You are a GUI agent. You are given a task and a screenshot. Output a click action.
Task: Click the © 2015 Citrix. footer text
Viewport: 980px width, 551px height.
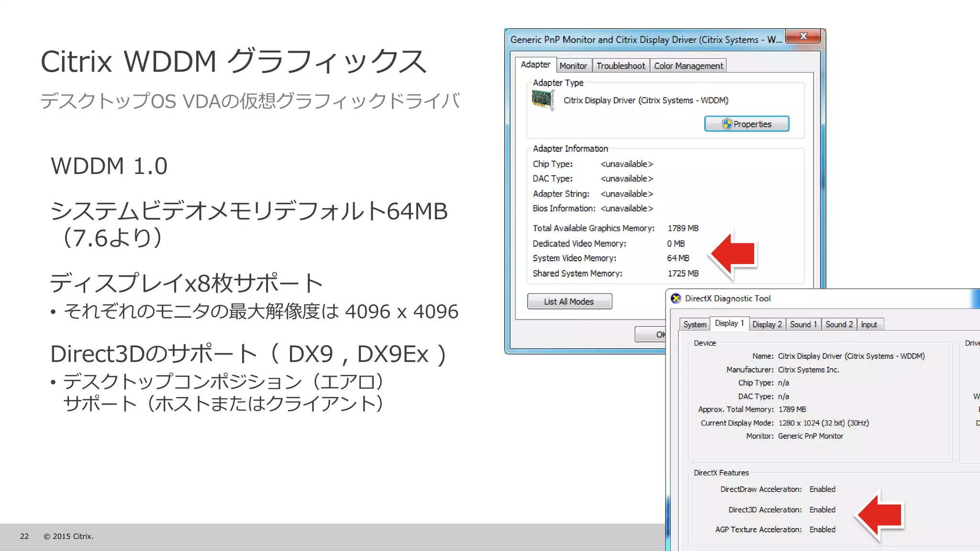[x=68, y=536]
